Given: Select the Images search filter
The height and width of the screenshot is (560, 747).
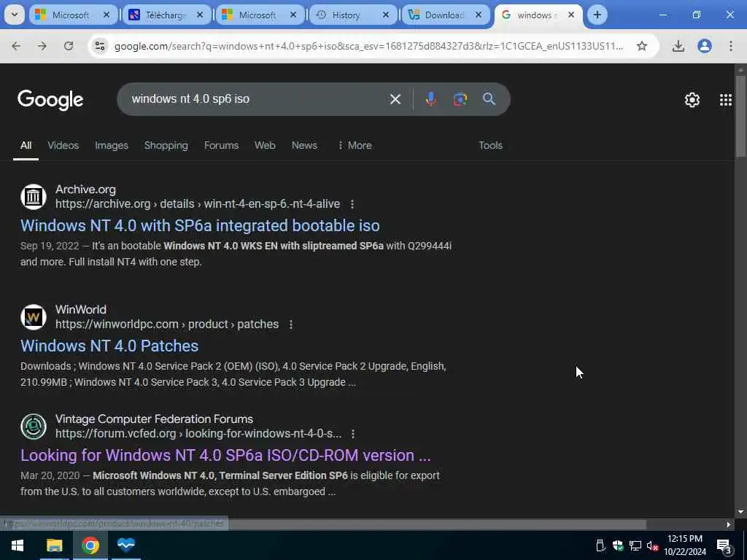Looking at the screenshot, I should click(112, 145).
